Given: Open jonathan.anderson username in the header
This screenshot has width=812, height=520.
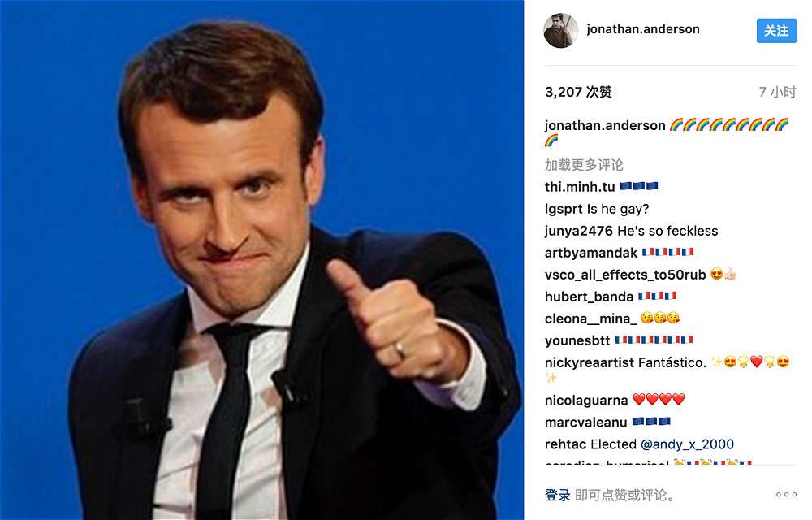Looking at the screenshot, I should [642, 29].
